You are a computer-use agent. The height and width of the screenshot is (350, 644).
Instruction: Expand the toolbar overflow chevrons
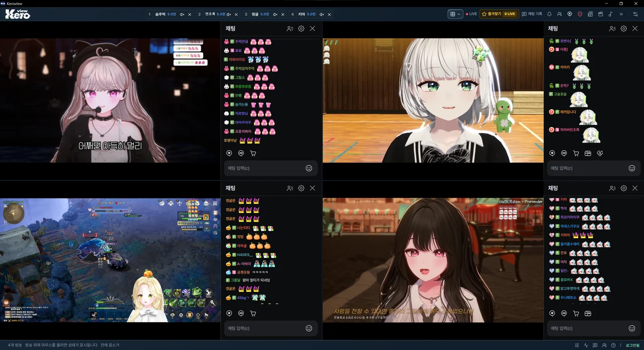coord(621,14)
